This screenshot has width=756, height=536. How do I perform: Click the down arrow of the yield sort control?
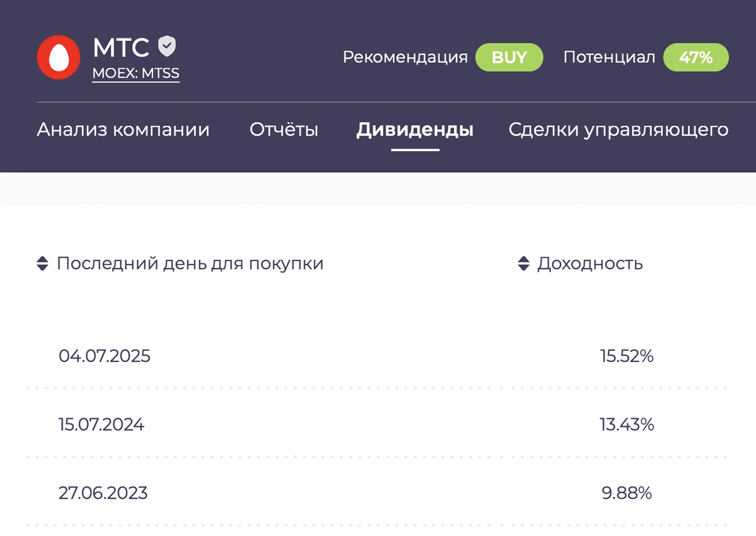(x=523, y=267)
